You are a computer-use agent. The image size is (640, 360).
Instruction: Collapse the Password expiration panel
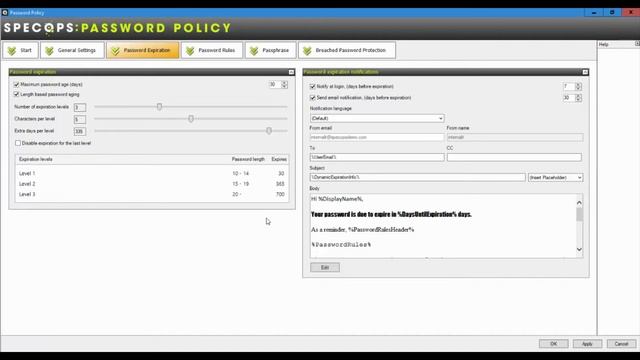pos(291,72)
